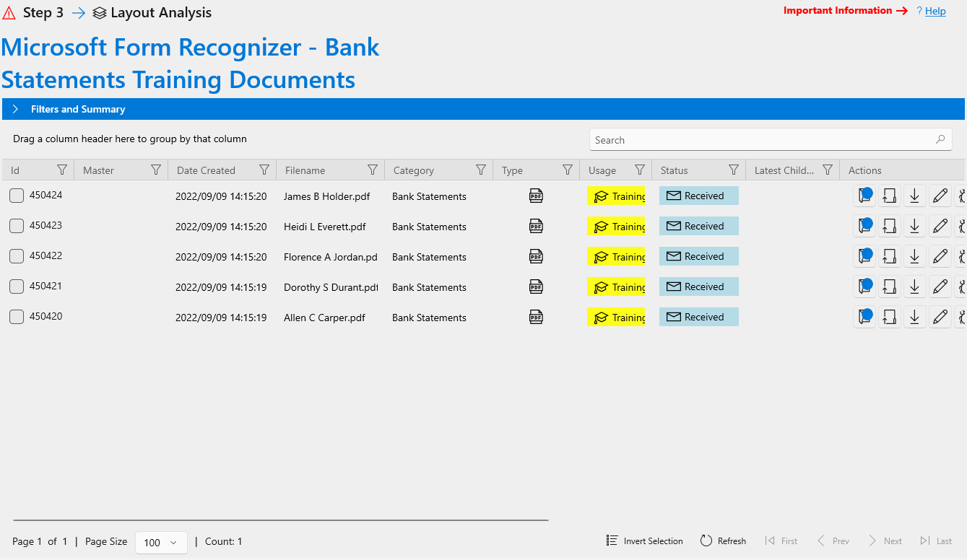967x560 pixels.
Task: Click page upload icon for Dorothy S Durant row
Action: point(890,286)
